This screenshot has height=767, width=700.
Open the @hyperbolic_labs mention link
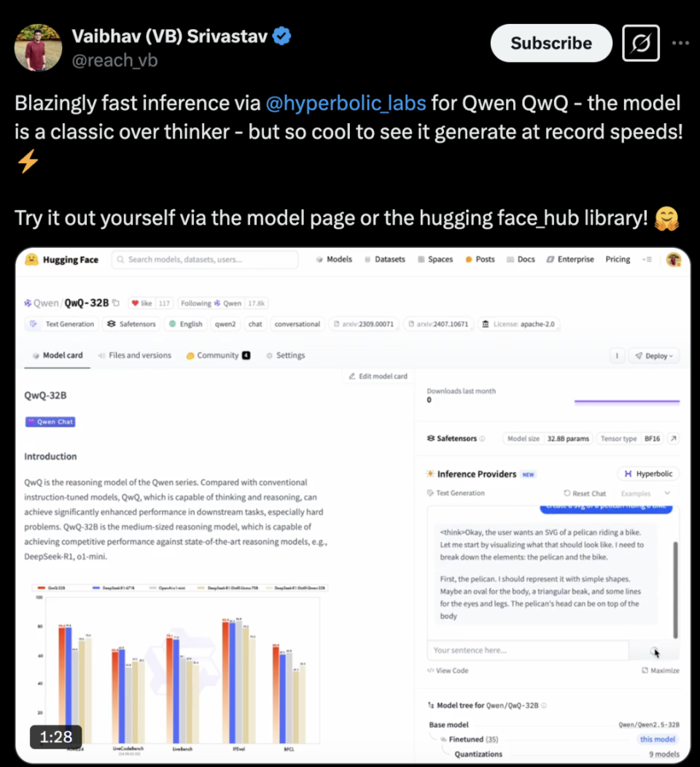346,103
